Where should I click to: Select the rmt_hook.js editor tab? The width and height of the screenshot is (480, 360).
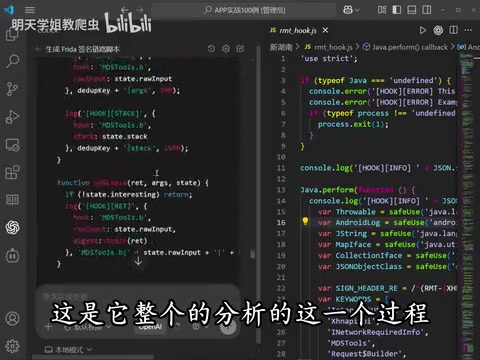pos(298,31)
